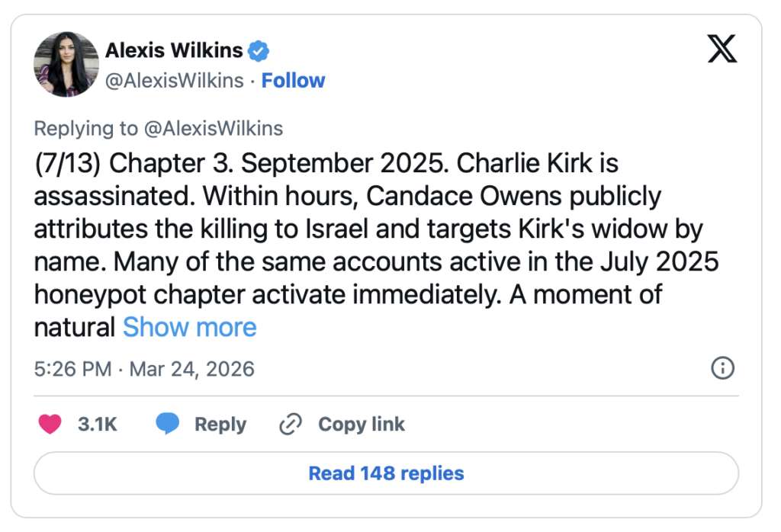Follow the Alexis Wilkins account
781x532 pixels.
294,81
